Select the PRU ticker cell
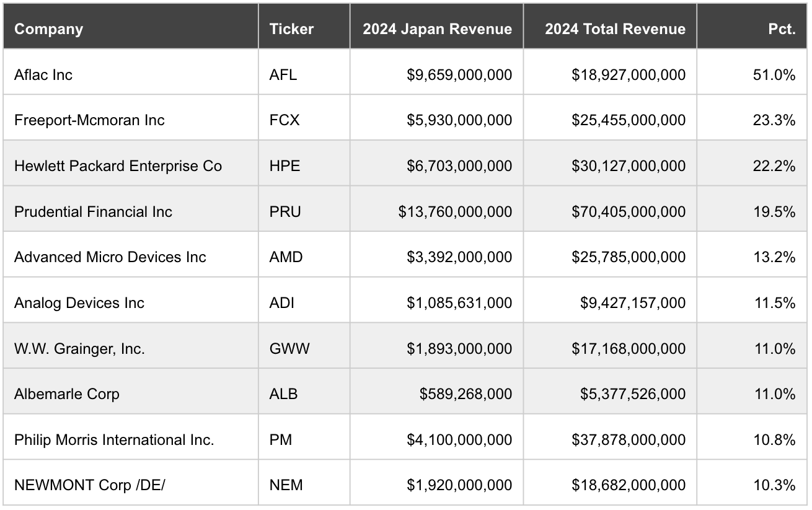Image resolution: width=812 pixels, height=510 pixels. (304, 209)
